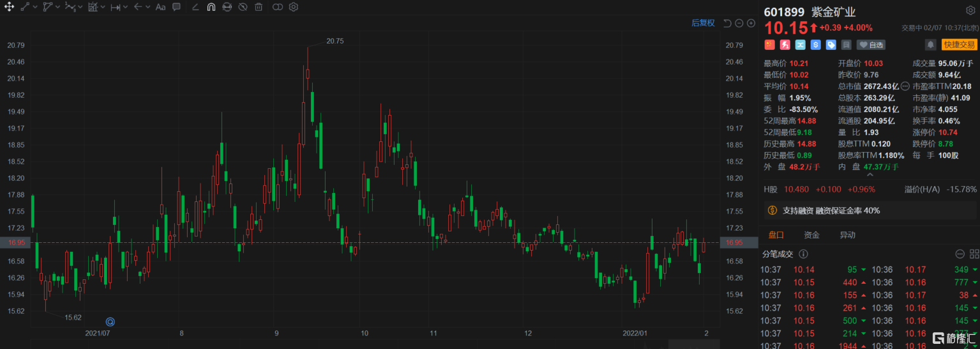
Task: Click the 总市值 info circle icon
Action: (x=905, y=86)
